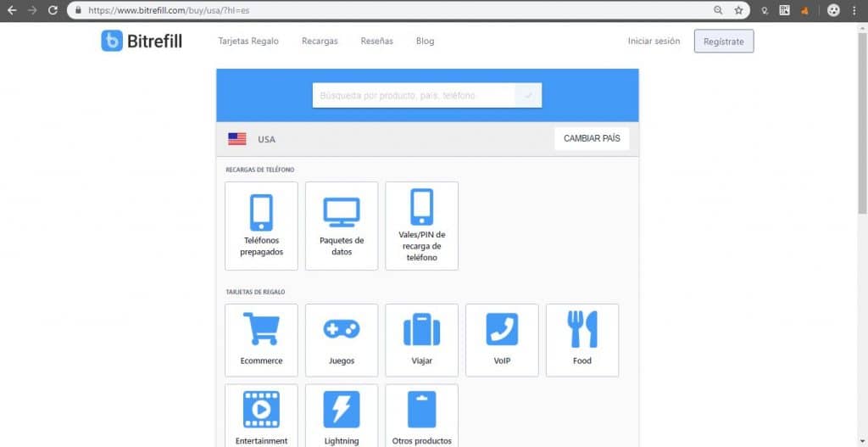Viewport: 868px width, 447px height.
Task: Click the padlock site info icon
Action: click(78, 10)
